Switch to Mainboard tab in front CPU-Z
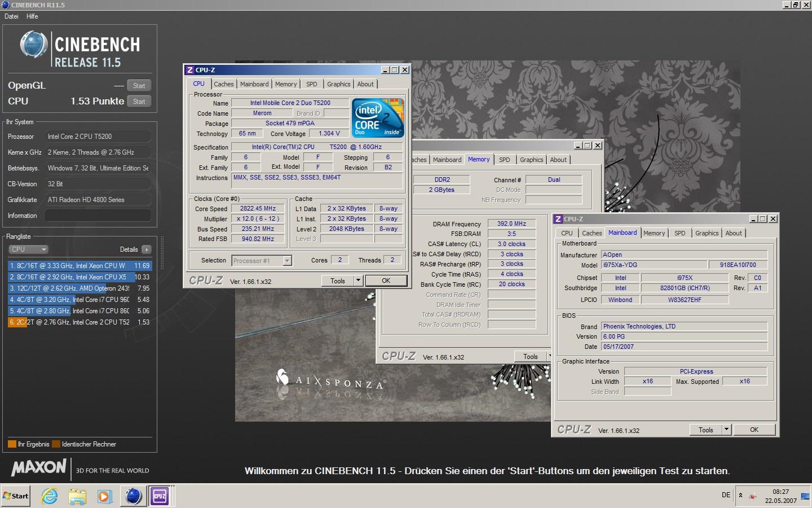The height and width of the screenshot is (508, 812). (x=254, y=84)
